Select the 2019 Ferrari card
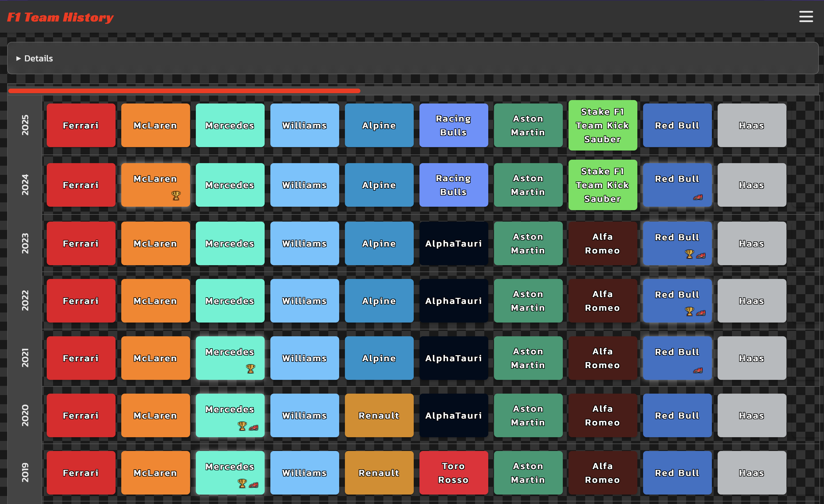The height and width of the screenshot is (504, 824). [81, 473]
